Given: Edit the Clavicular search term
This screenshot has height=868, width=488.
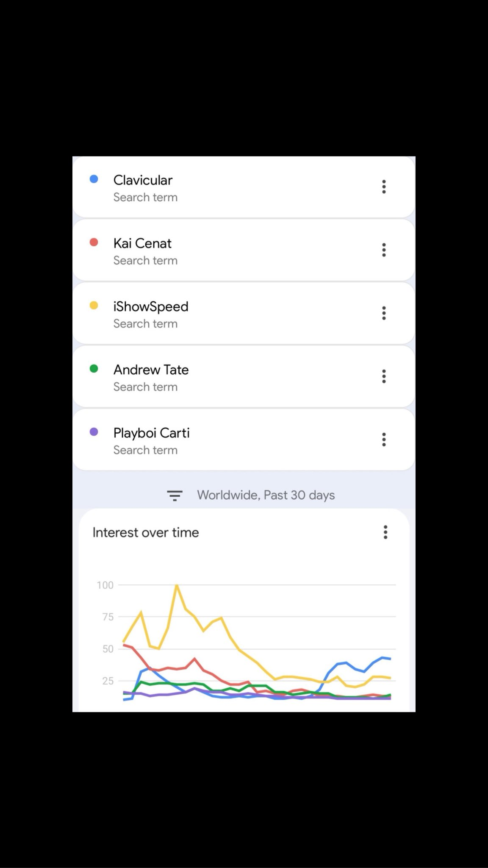Looking at the screenshot, I should click(143, 180).
